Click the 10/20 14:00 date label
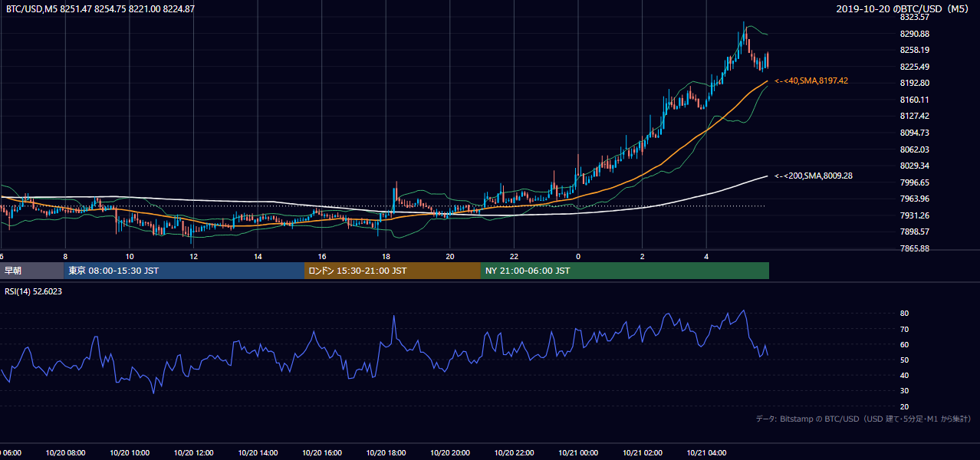 (258, 453)
